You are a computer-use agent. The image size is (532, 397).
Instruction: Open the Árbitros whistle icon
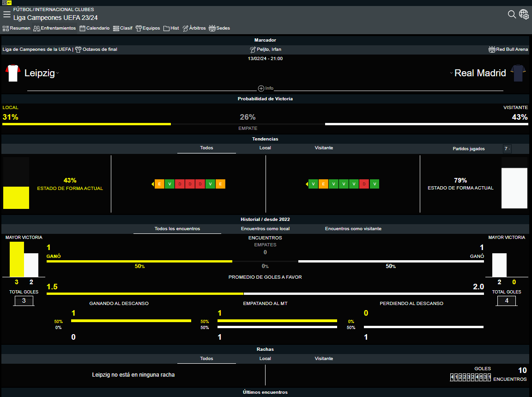(186, 28)
